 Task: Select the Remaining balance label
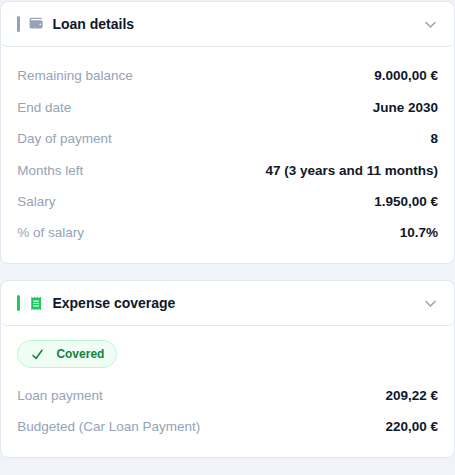75,76
